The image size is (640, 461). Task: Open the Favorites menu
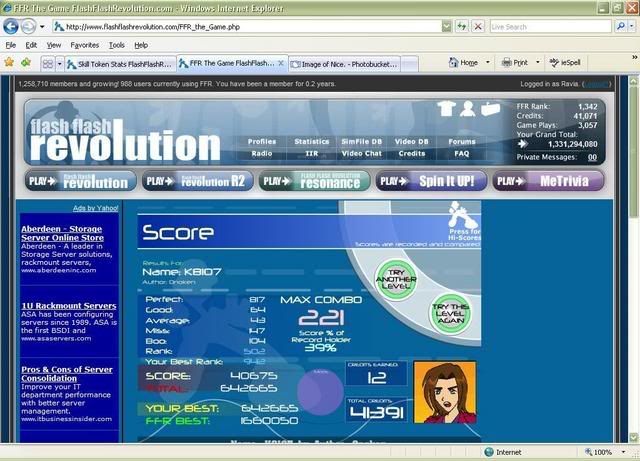84,45
